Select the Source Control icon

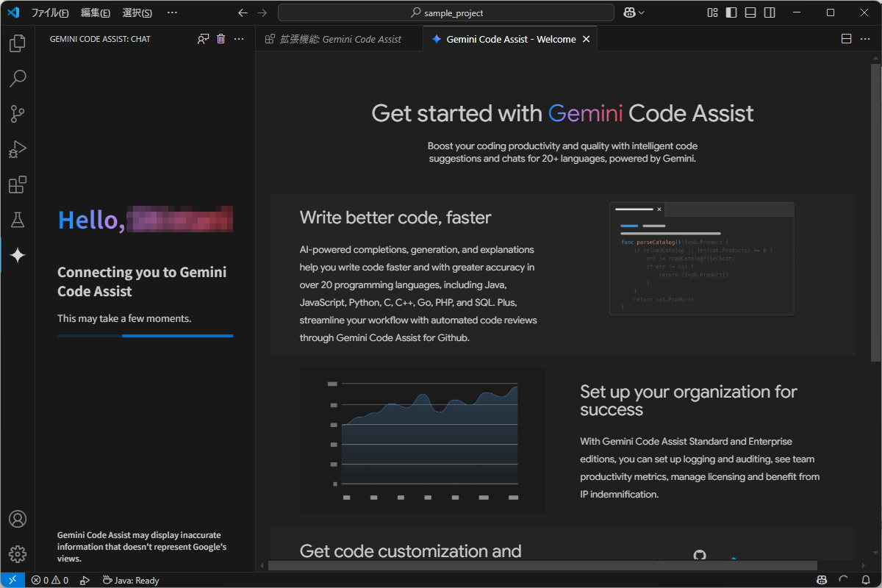pos(18,114)
